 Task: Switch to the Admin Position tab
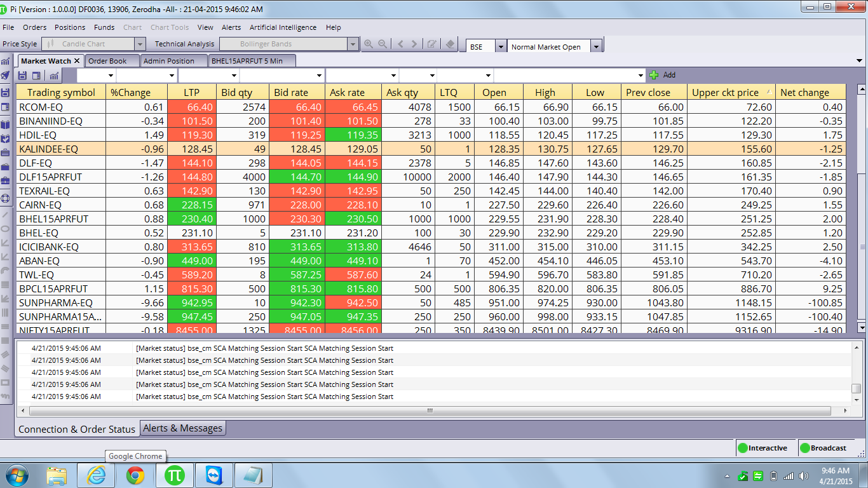pyautogui.click(x=173, y=61)
